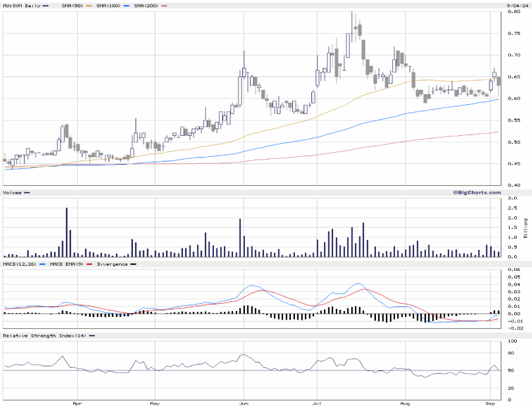
Task: Click the tallest volume bar in late March
Action: [x=66, y=232]
